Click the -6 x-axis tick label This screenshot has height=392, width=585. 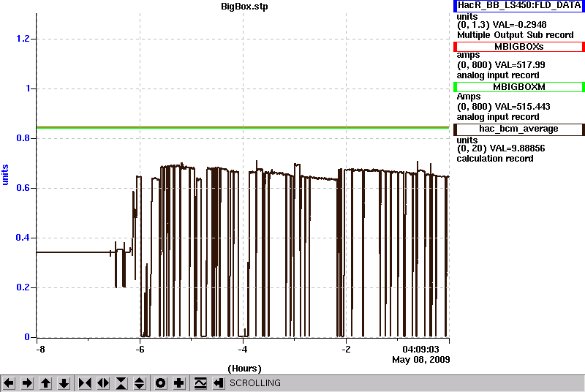point(140,350)
